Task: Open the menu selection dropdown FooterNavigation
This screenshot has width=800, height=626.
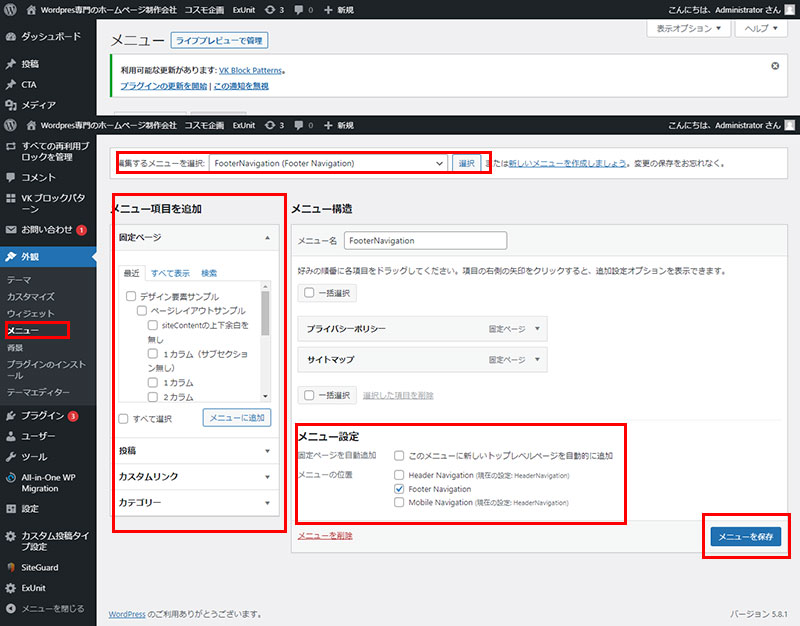Action: (x=328, y=163)
